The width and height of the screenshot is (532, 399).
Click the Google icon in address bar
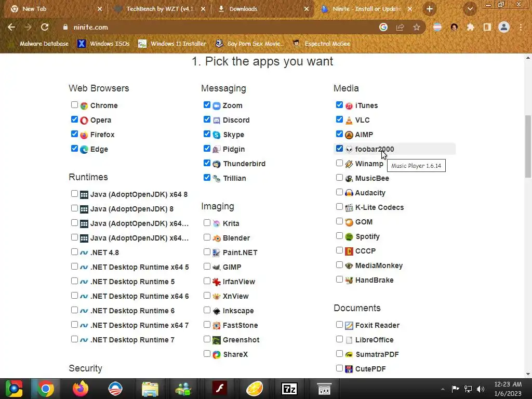383,27
